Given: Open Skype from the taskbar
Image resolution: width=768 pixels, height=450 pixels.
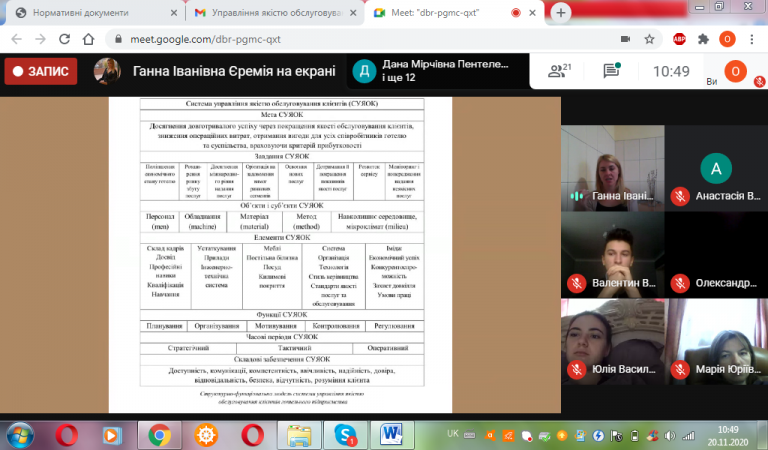Looking at the screenshot, I should click(346, 434).
